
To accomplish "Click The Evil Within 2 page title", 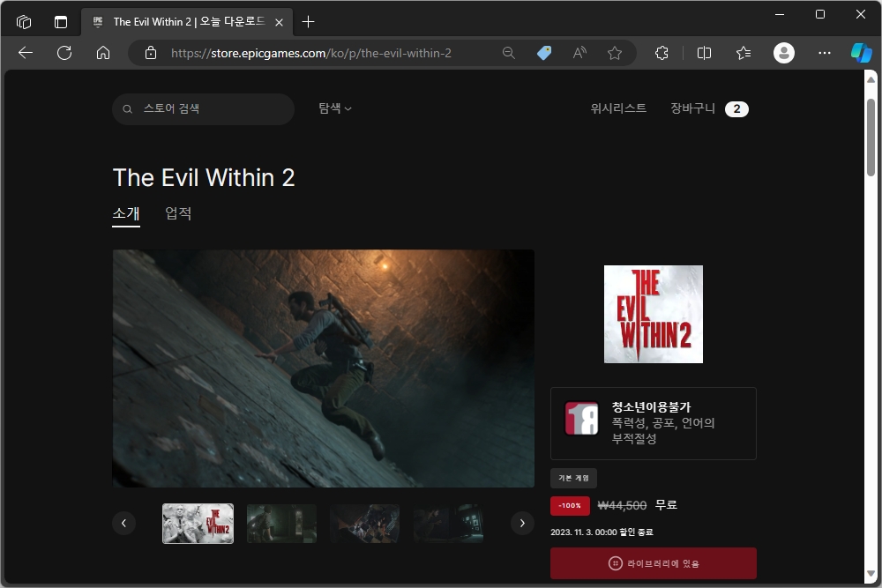I will click(x=204, y=178).
